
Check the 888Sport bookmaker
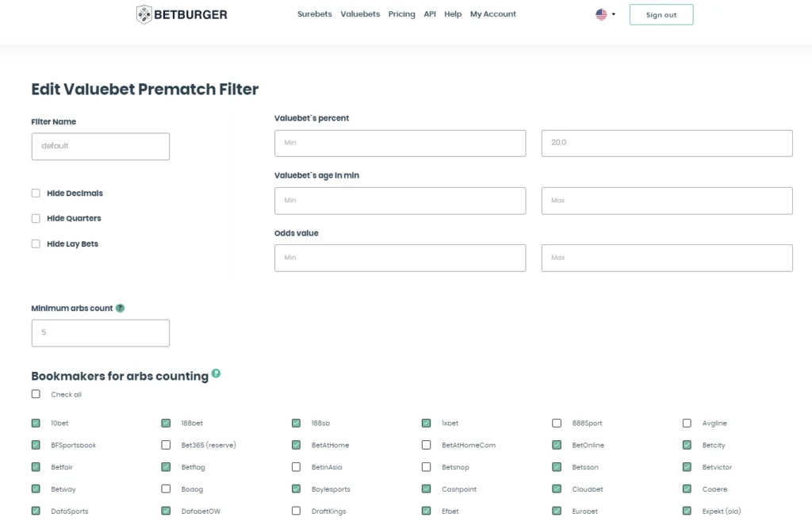557,423
